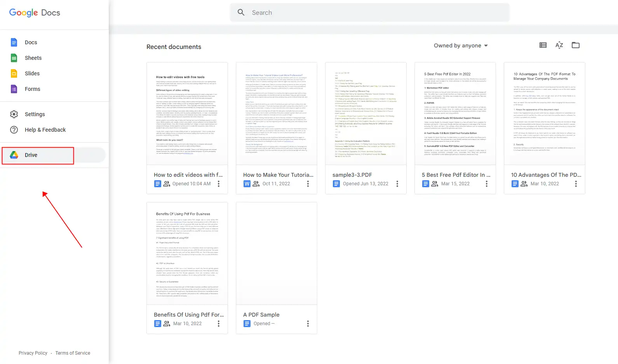The height and width of the screenshot is (364, 618).
Task: Click the green Sheets icon
Action: 14,58
